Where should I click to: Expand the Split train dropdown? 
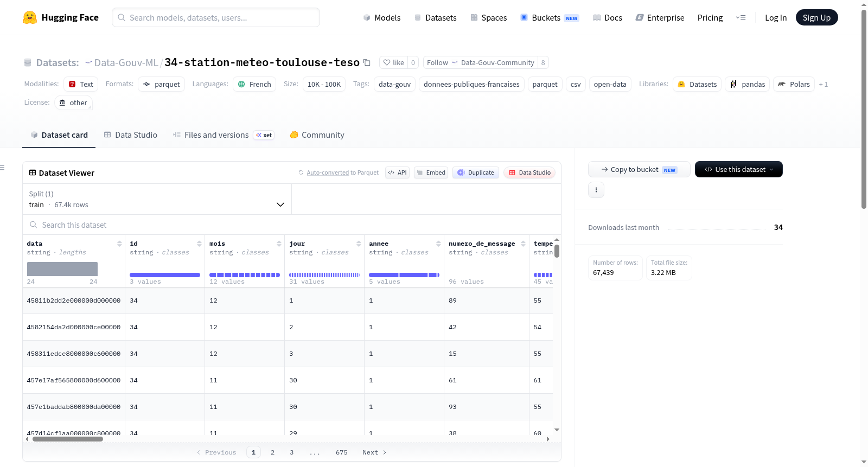[157, 199]
